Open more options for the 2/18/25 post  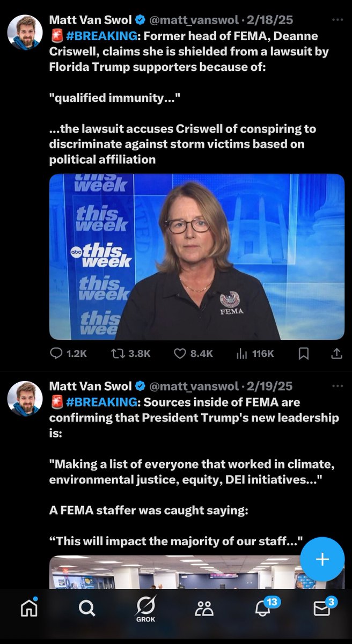click(337, 20)
